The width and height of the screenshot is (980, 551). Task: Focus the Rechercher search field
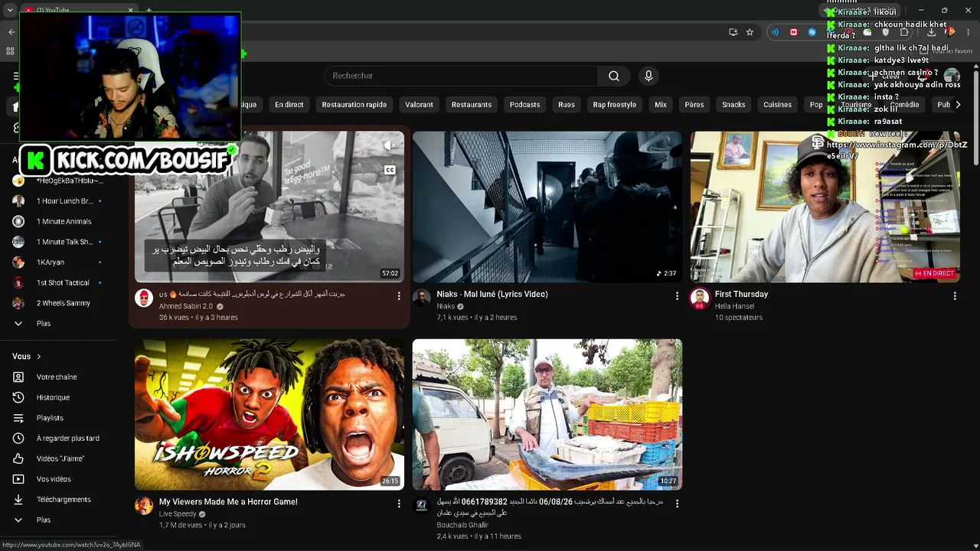pos(461,76)
